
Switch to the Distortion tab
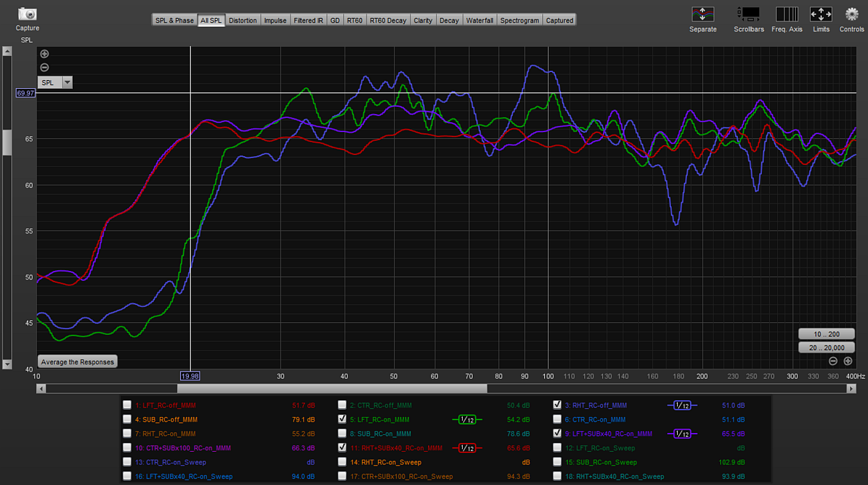242,20
